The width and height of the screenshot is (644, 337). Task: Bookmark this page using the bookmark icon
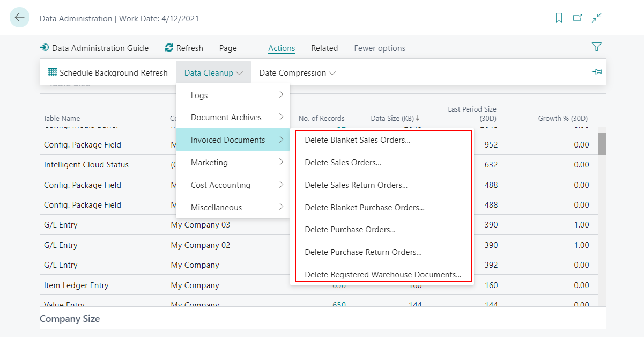(559, 17)
